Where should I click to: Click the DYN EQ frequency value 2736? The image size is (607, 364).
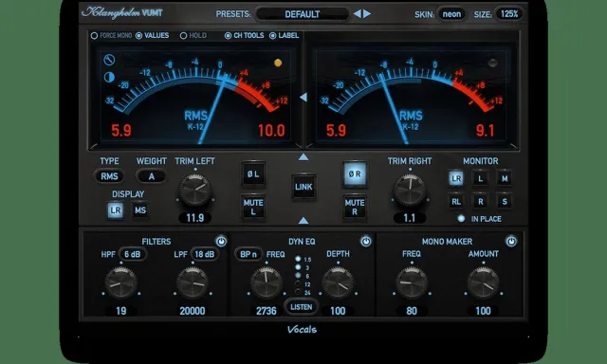[x=267, y=311]
